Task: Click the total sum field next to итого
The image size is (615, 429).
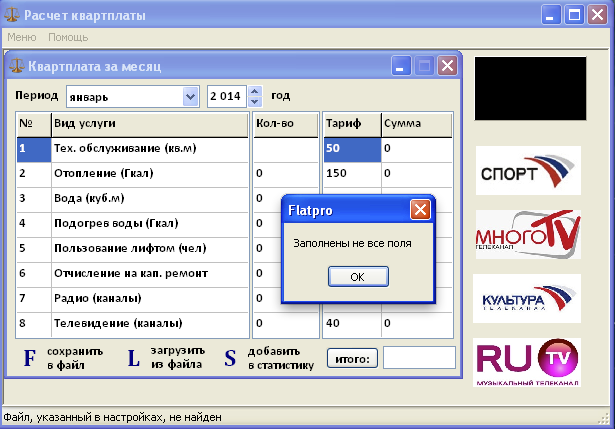Action: (419, 358)
